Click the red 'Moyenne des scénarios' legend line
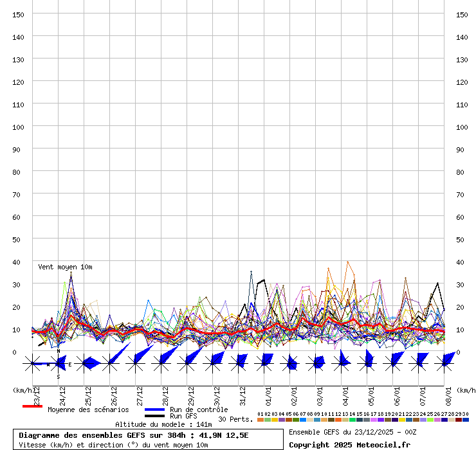 [33, 406]
